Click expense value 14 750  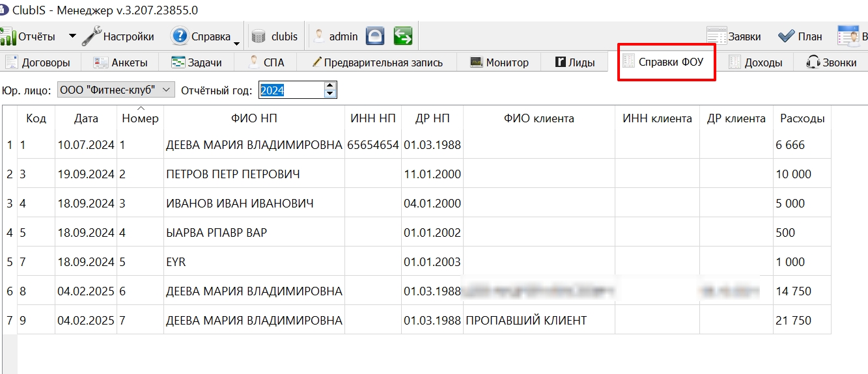[802, 291]
